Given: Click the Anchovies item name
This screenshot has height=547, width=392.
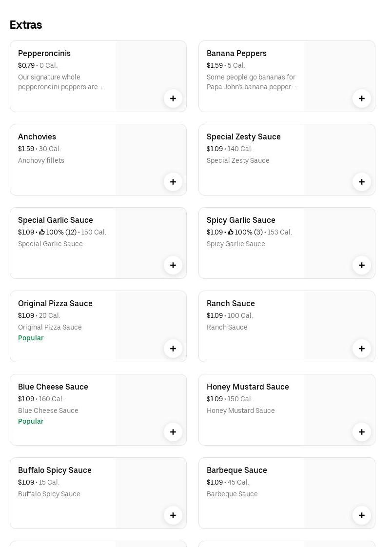Looking at the screenshot, I should (37, 137).
